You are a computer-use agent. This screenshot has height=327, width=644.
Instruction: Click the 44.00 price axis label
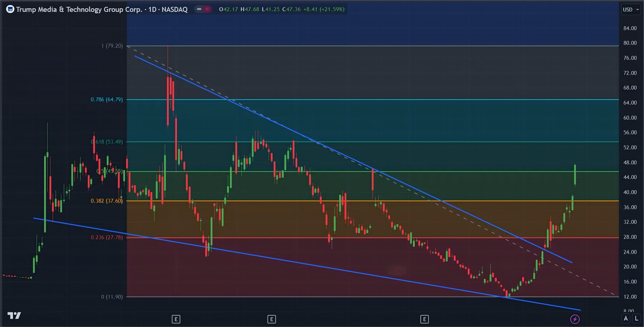click(630, 177)
